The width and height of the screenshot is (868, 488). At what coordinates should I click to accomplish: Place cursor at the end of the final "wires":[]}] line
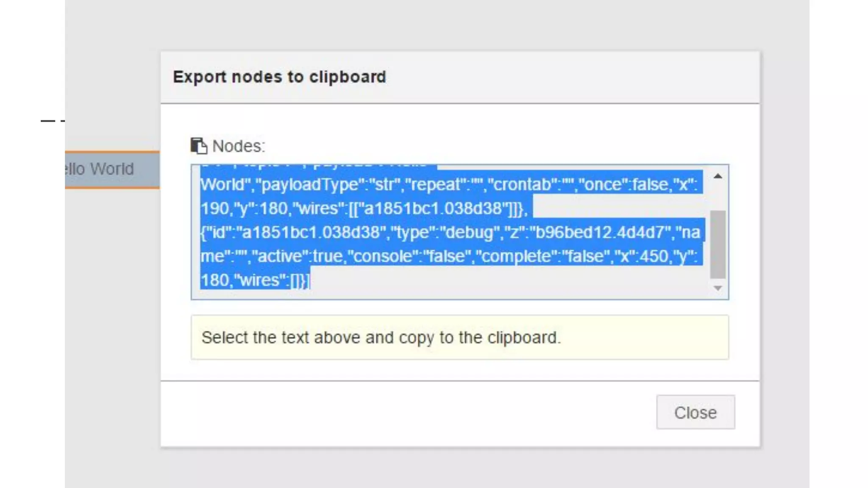[310, 280]
